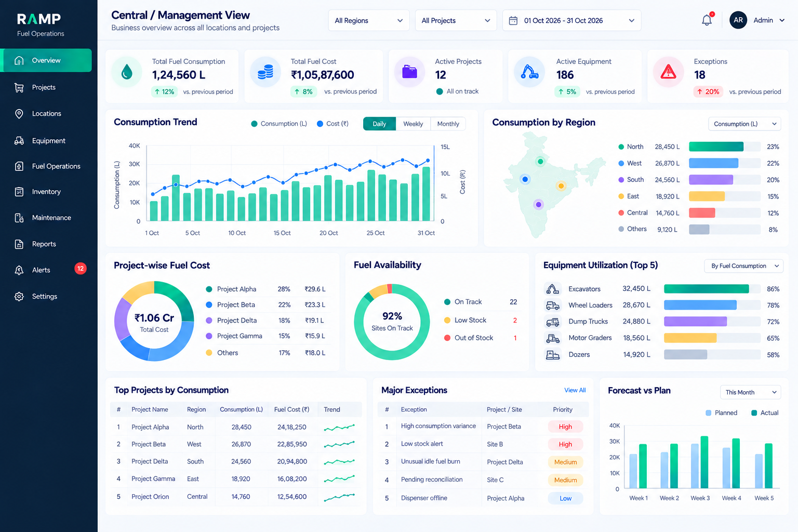Open the By Fuel Consumption dropdown
Image resolution: width=798 pixels, height=532 pixels.
744,265
